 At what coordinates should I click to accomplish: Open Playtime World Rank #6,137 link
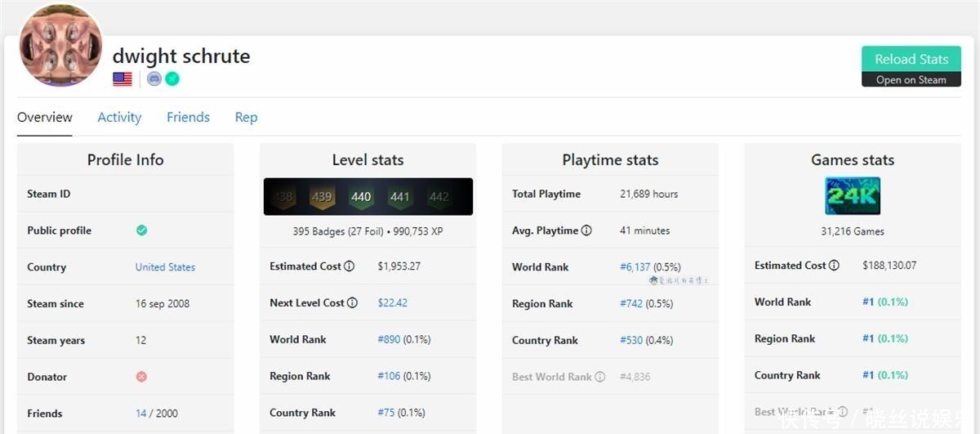pyautogui.click(x=635, y=267)
